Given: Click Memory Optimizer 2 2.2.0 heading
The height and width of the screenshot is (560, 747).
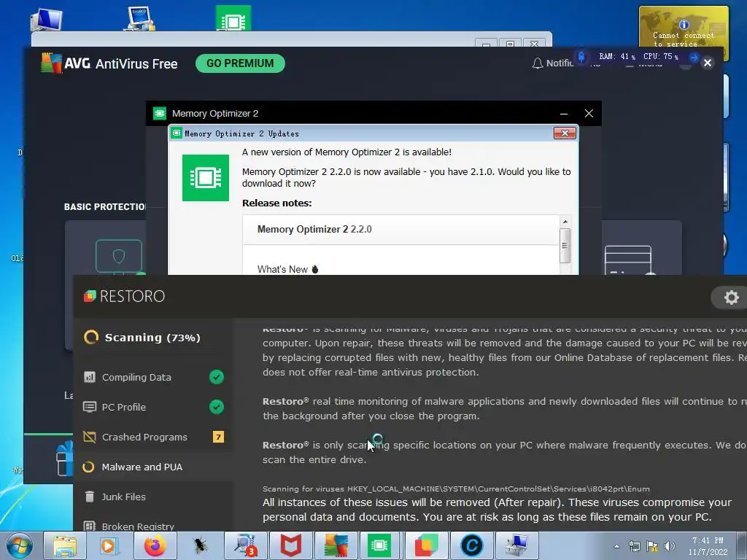Looking at the screenshot, I should 314,229.
